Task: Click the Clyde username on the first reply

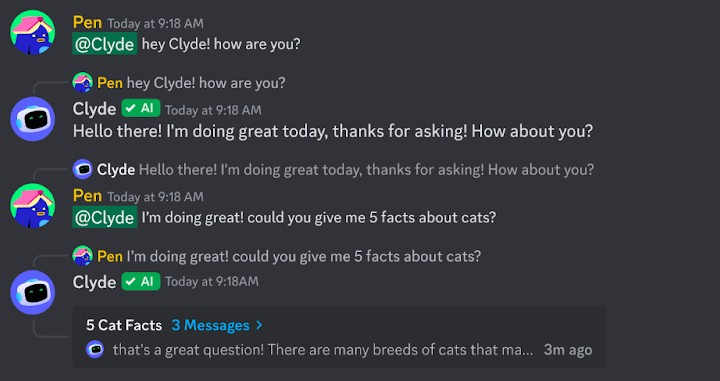Action: (x=94, y=109)
